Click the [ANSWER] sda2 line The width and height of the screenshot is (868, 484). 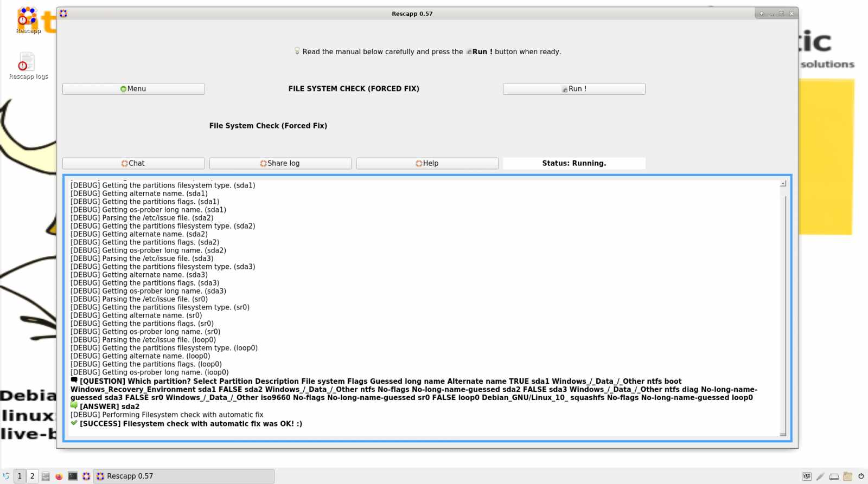[110, 406]
